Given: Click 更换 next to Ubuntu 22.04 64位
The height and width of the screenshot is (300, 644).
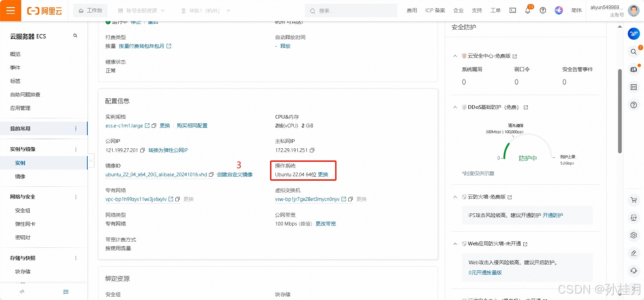Looking at the screenshot, I should 323,175.
